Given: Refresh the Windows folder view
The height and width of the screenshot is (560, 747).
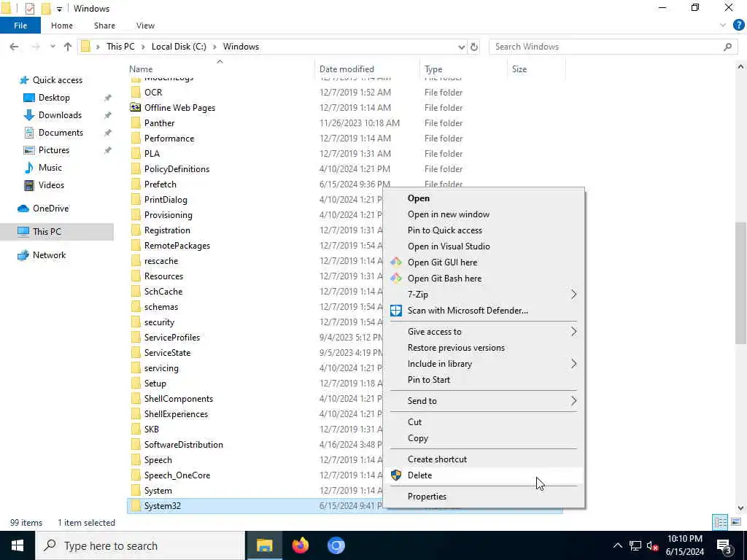Looking at the screenshot, I should click(x=474, y=47).
